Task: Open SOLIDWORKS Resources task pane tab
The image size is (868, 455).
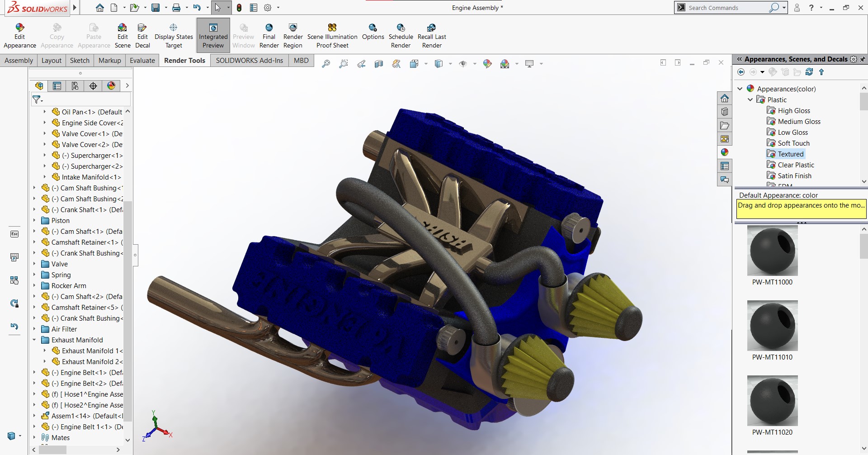Action: tap(725, 98)
